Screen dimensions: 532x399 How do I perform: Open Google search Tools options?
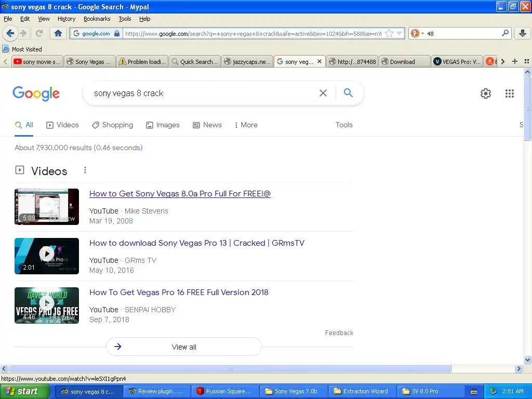point(344,125)
